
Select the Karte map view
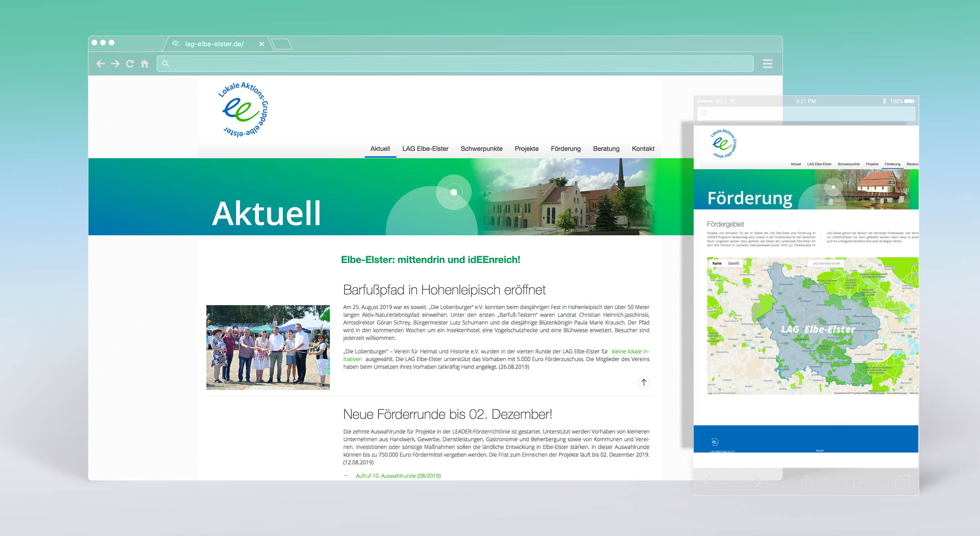coord(717,263)
